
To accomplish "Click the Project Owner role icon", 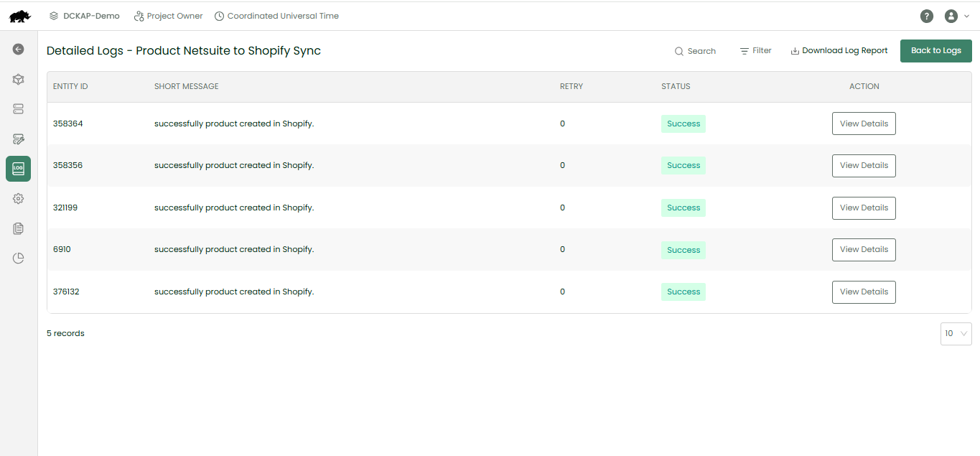I will point(139,16).
